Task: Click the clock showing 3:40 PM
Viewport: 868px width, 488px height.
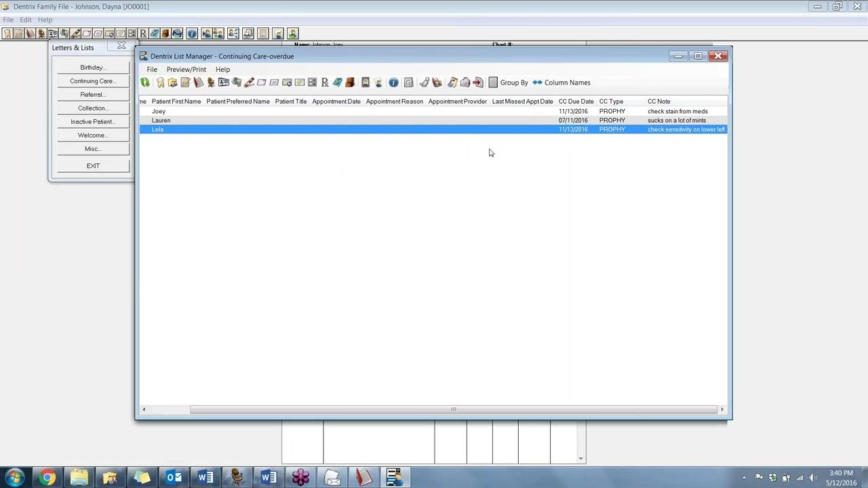Action: 841,473
